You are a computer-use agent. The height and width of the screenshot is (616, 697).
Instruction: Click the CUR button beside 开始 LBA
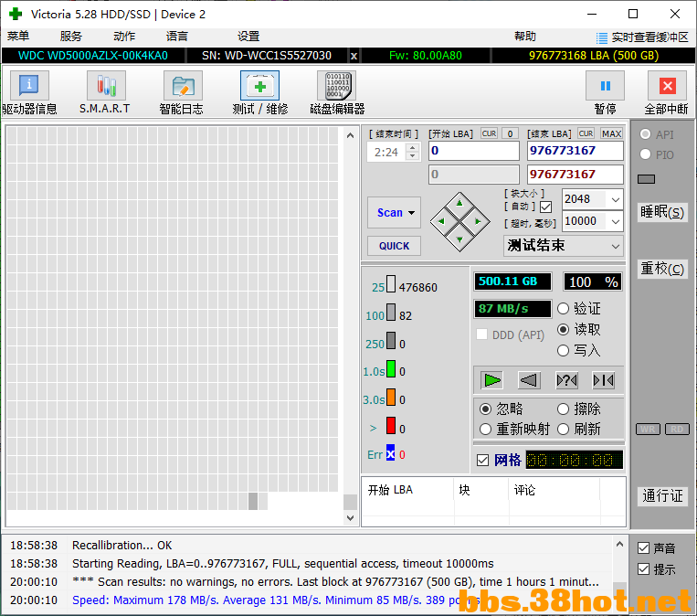[489, 133]
